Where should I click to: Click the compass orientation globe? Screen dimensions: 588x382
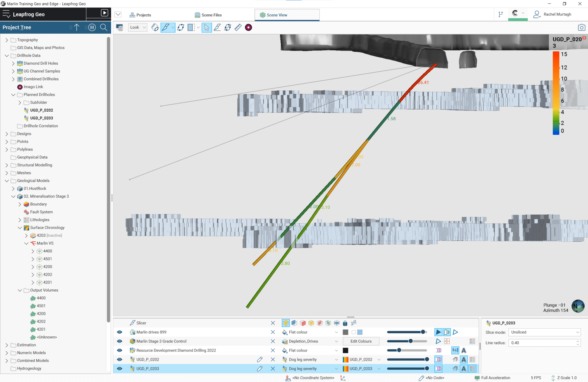[x=578, y=306]
